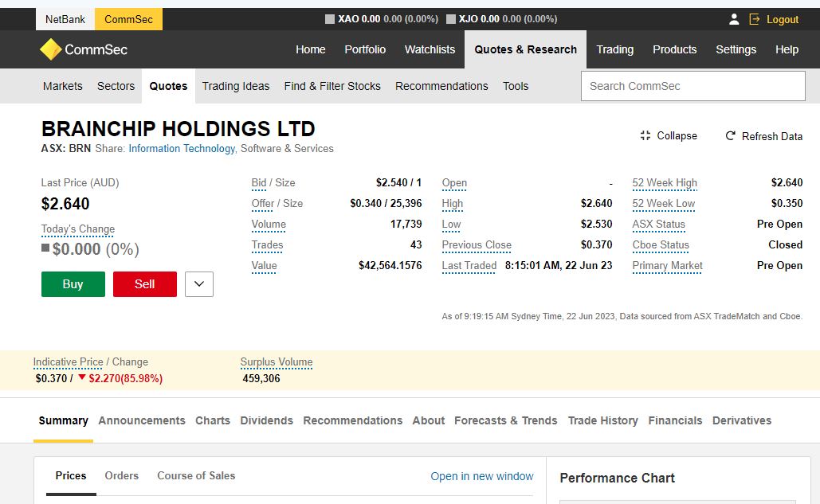
Task: Click the Refresh Data icon
Action: [730, 136]
